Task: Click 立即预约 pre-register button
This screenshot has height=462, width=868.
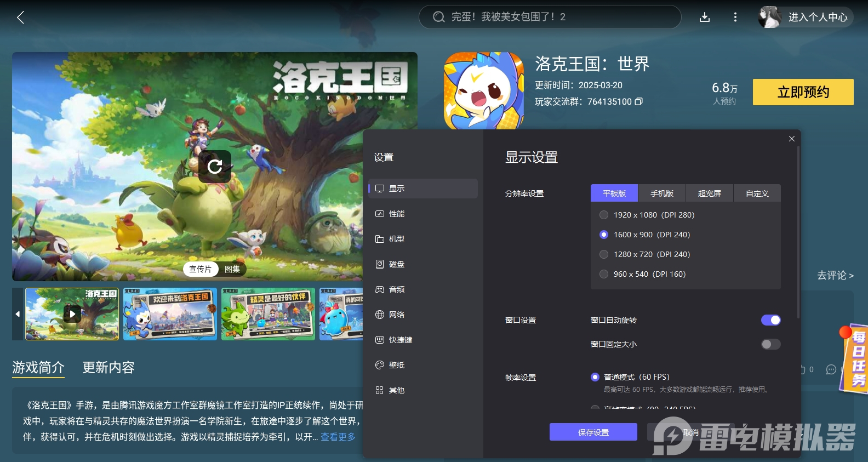Action: (x=803, y=92)
